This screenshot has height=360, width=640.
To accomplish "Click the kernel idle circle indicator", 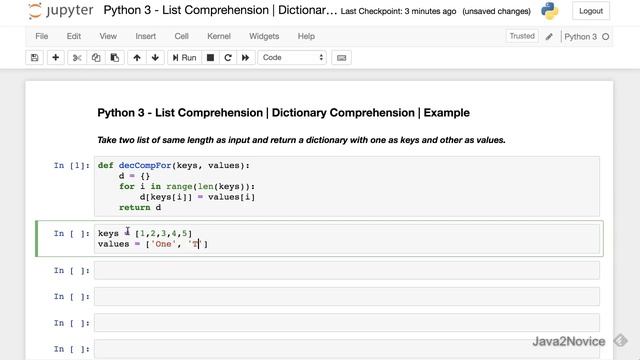I will 606,37.
